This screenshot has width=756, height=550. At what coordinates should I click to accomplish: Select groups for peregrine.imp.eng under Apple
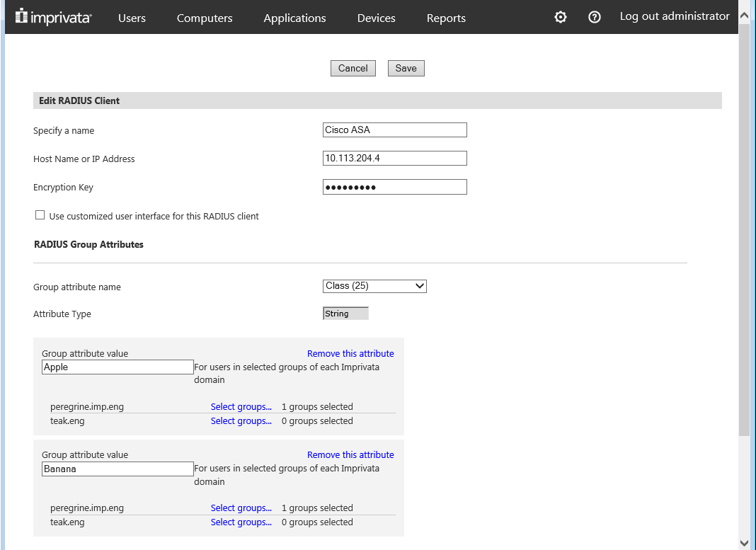(241, 406)
